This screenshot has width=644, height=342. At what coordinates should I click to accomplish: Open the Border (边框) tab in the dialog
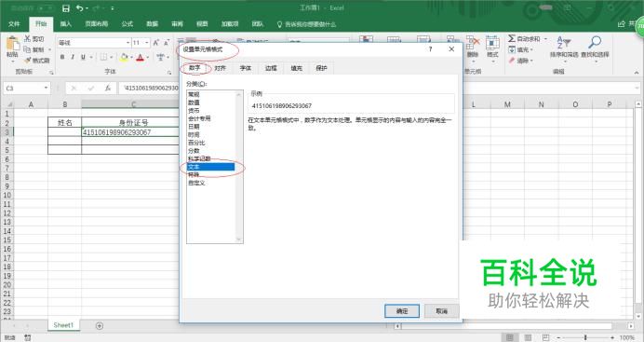[271, 68]
